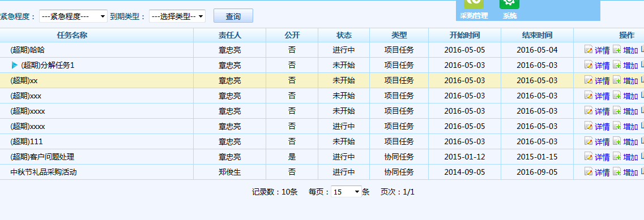Click the 详情 icon for the 进行中 (超期)xxxx row
Image resolution: width=644 pixels, height=220 pixels.
[588, 126]
